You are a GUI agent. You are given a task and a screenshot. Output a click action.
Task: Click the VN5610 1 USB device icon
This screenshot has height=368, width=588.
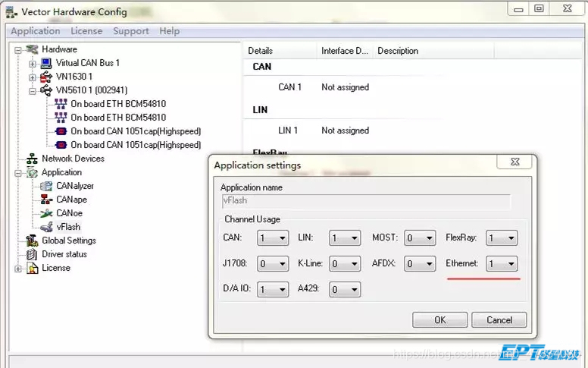[46, 90]
